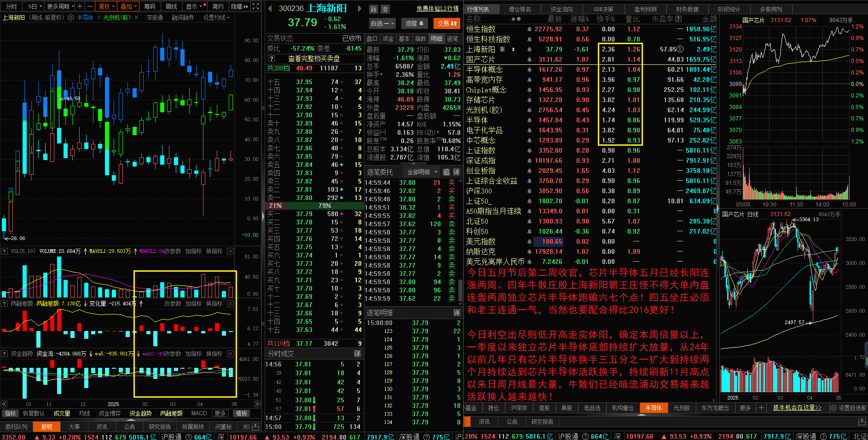Open help icon for 两融差额 indicator
This screenshot has height=440, width=868.
pyautogui.click(x=5, y=304)
